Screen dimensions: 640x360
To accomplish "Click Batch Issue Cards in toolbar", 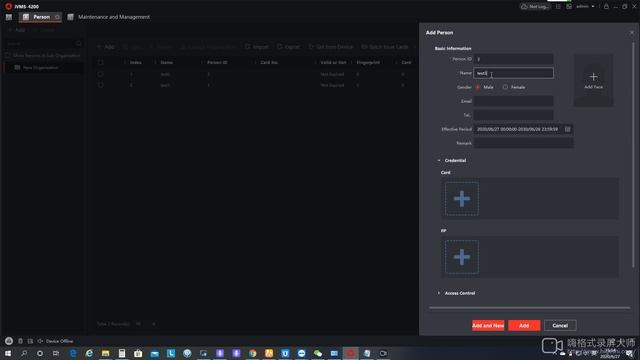I will 384,47.
